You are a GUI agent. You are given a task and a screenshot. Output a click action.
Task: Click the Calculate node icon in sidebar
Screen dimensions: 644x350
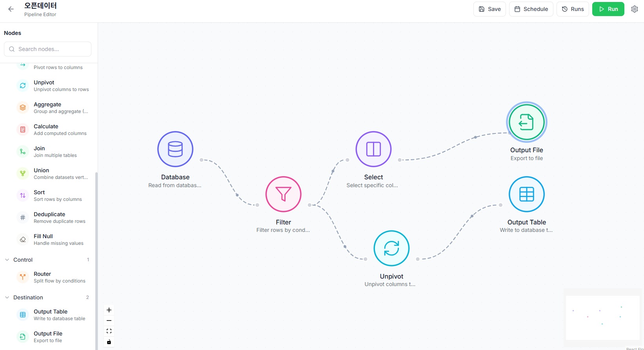click(x=23, y=129)
